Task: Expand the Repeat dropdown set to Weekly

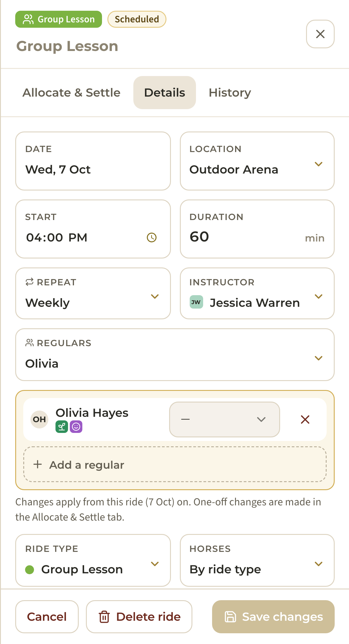Action: click(x=93, y=293)
